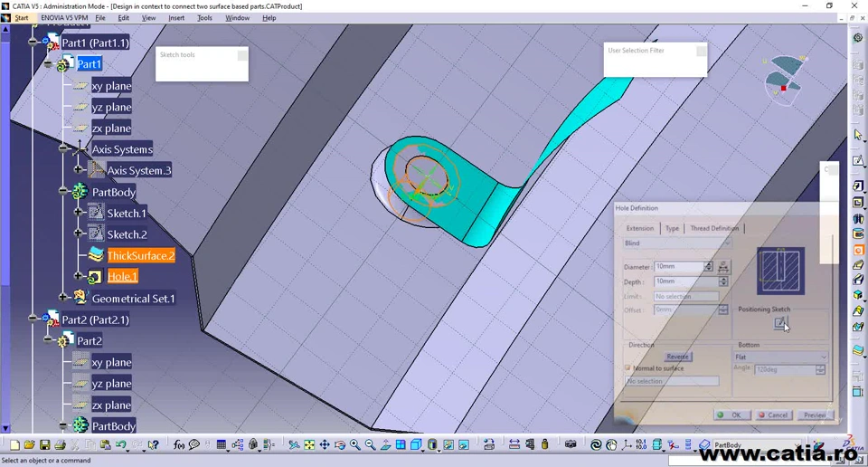Image resolution: width=868 pixels, height=467 pixels.
Task: Open a file with the folder icon
Action: click(29, 445)
